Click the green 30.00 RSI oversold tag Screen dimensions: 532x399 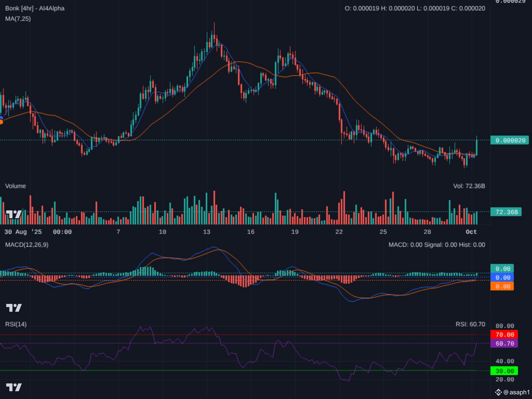click(x=504, y=371)
